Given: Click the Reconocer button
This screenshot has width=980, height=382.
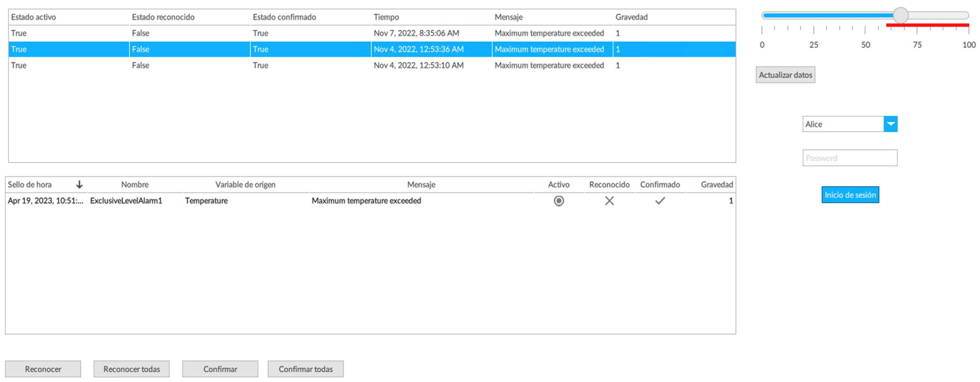Looking at the screenshot, I should tap(43, 369).
